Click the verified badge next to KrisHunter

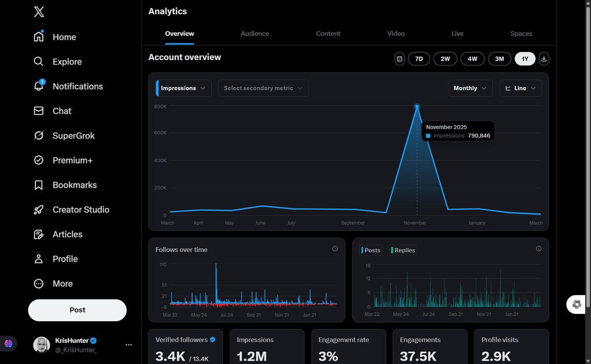pos(93,340)
